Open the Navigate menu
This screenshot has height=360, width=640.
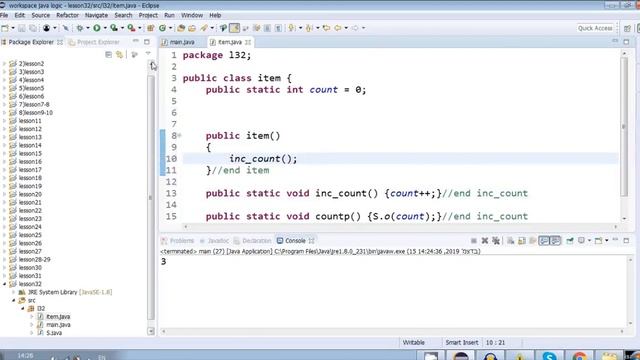coord(96,15)
